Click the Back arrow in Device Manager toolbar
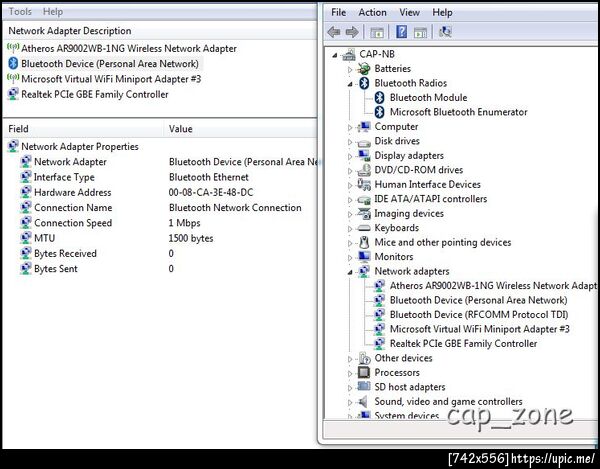 [334, 32]
